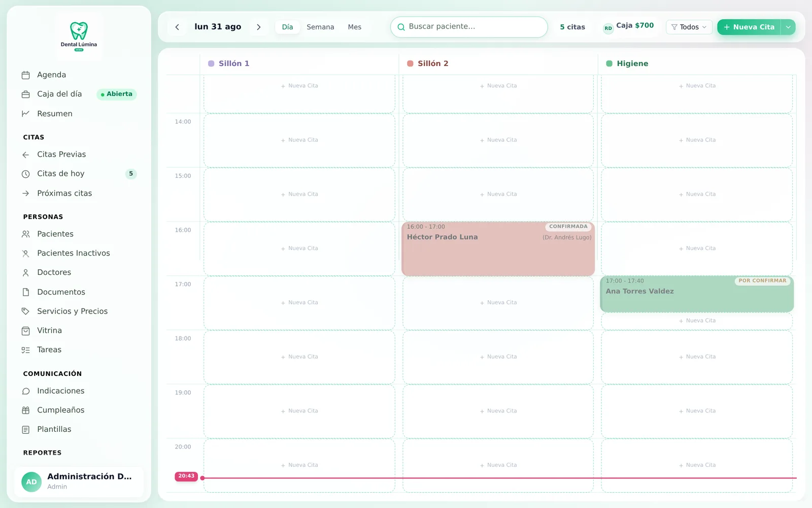Click the Citas Previas back-arrow icon

26,154
